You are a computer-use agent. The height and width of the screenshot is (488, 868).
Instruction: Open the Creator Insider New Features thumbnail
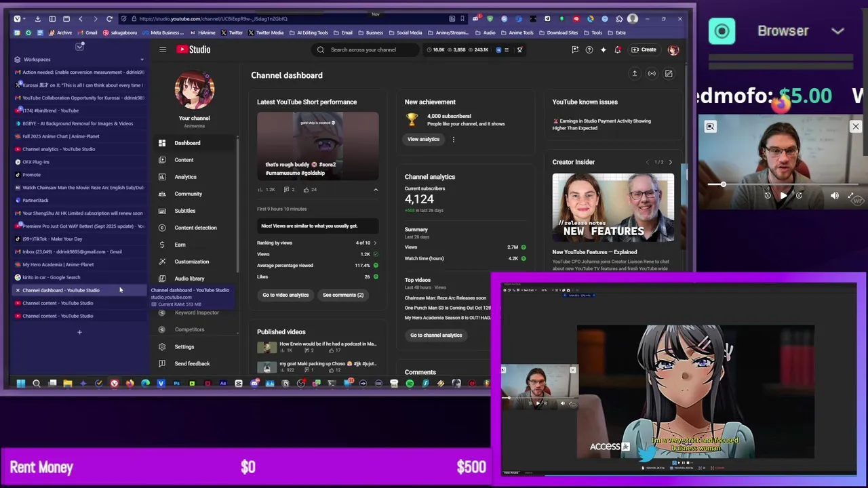[x=613, y=208]
